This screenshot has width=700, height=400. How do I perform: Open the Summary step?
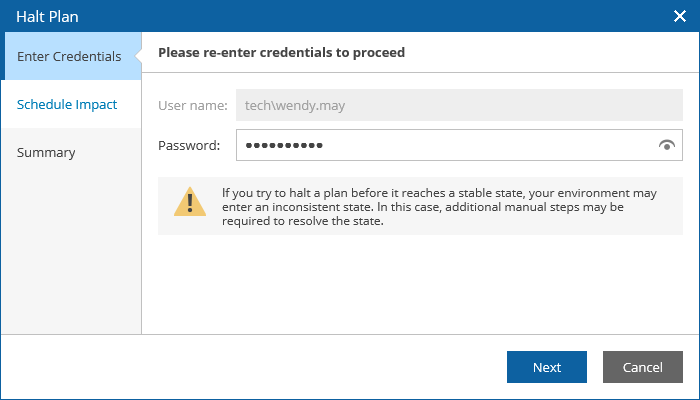pos(46,152)
